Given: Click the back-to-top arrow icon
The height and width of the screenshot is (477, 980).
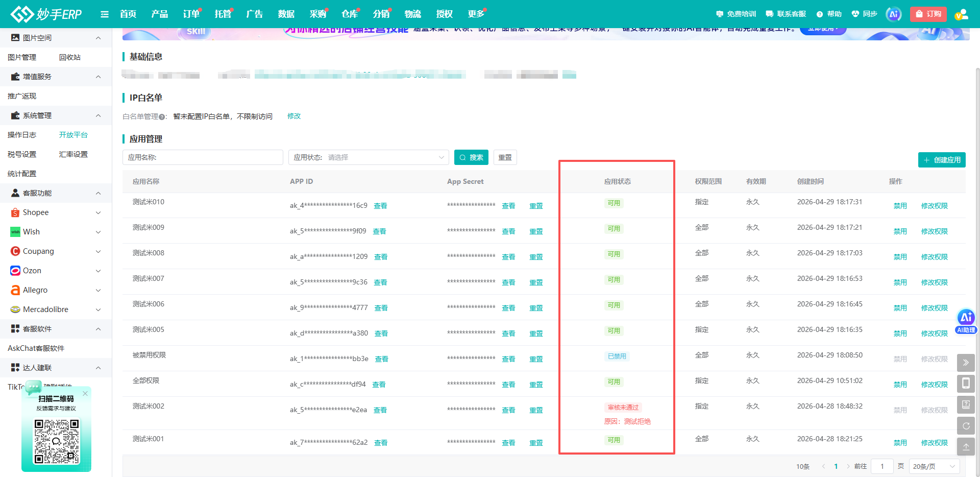Looking at the screenshot, I should 966,446.
